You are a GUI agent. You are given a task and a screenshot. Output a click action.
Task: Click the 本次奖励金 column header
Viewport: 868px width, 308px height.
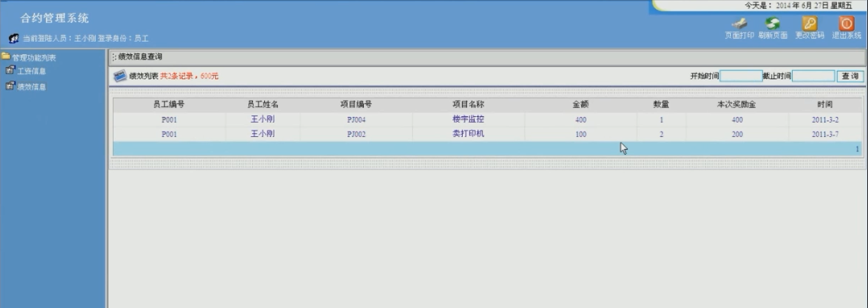[737, 104]
